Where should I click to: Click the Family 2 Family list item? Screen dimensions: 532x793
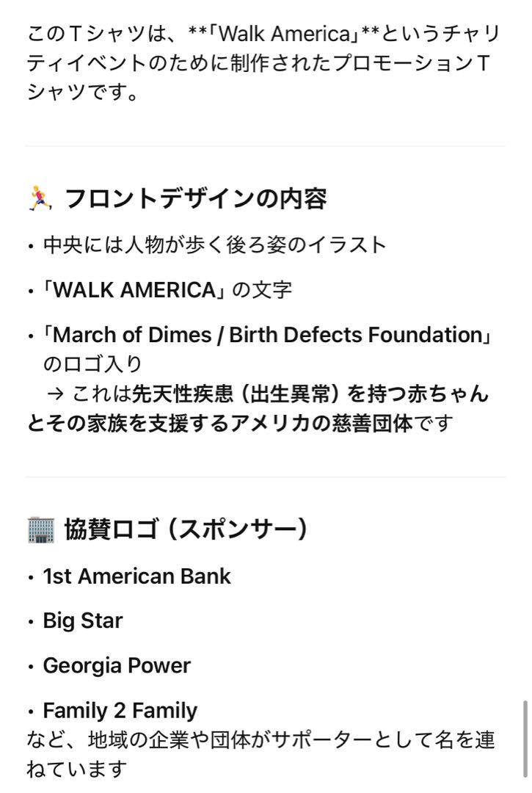120,710
